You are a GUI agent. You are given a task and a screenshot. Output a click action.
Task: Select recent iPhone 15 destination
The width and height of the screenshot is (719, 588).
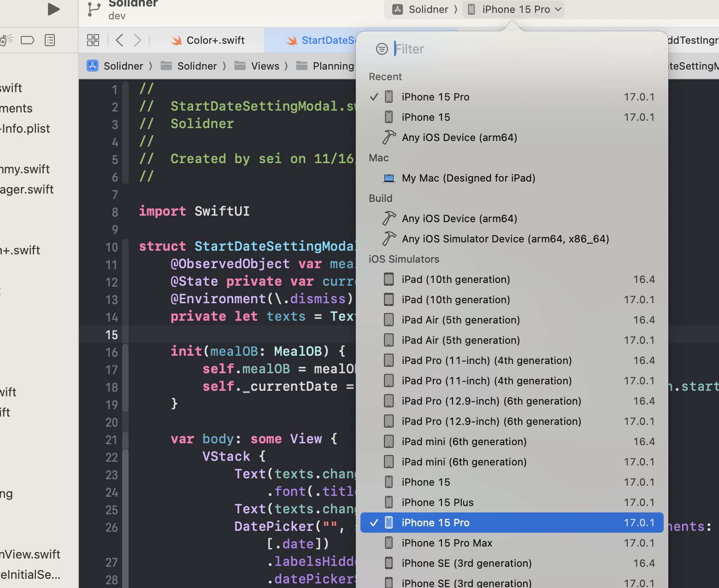(x=512, y=117)
